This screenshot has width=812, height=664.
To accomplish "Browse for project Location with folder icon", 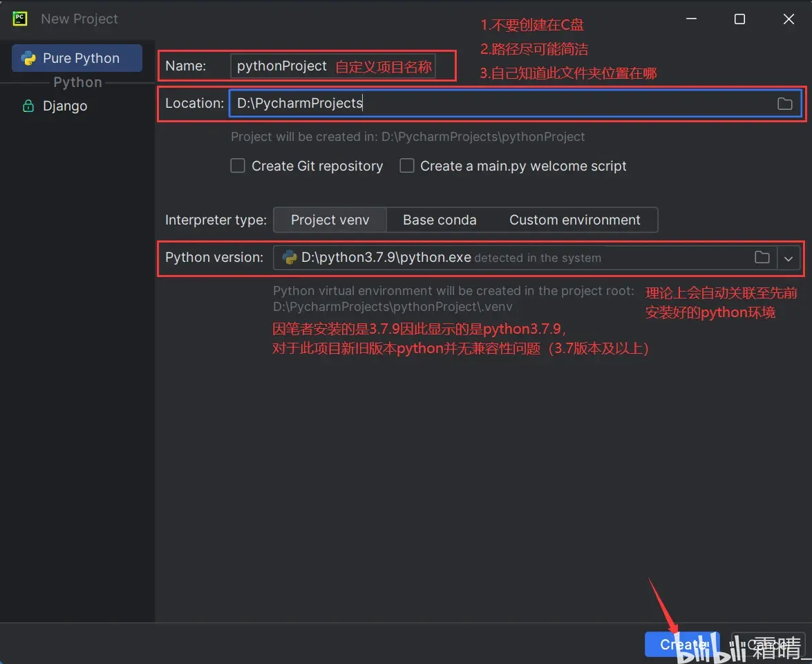I will tap(784, 104).
